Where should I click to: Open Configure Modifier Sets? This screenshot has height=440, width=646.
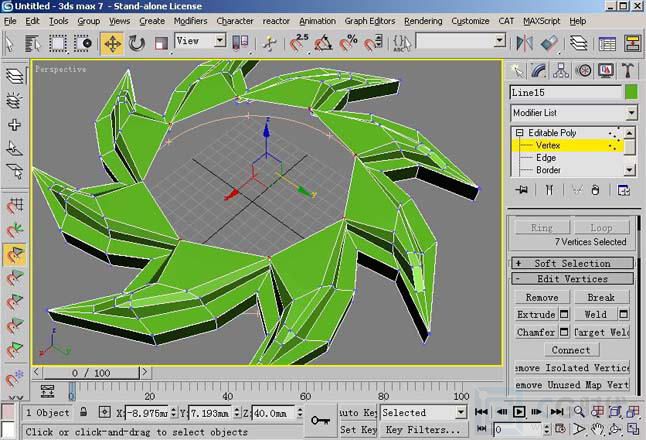point(623,190)
